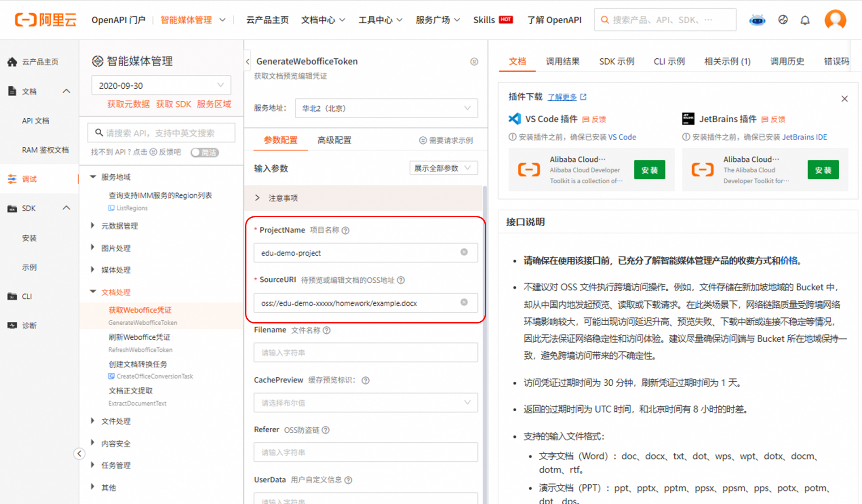Click the CLI folder icon in sidebar
The width and height of the screenshot is (862, 504).
(x=13, y=296)
